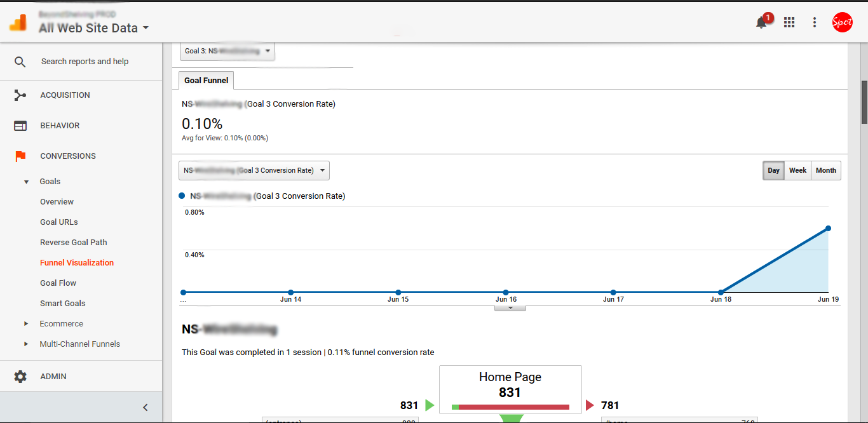868x423 pixels.
Task: Click the red Spot account avatar
Action: pos(842,22)
